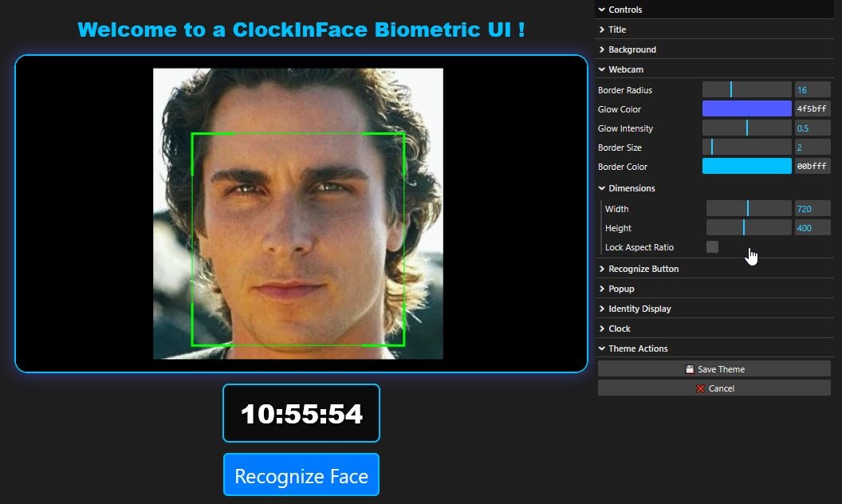Expand the Identity Display section
The height and width of the screenshot is (504, 842).
click(x=638, y=309)
